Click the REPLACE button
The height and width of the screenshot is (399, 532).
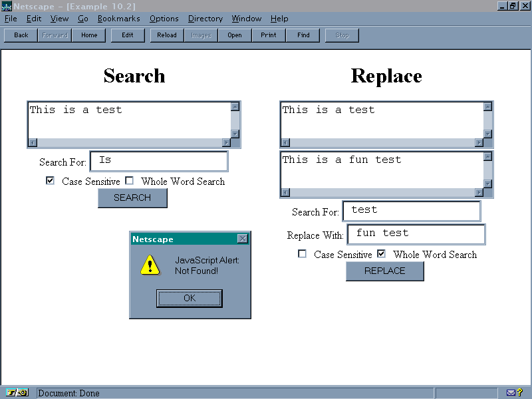384,271
